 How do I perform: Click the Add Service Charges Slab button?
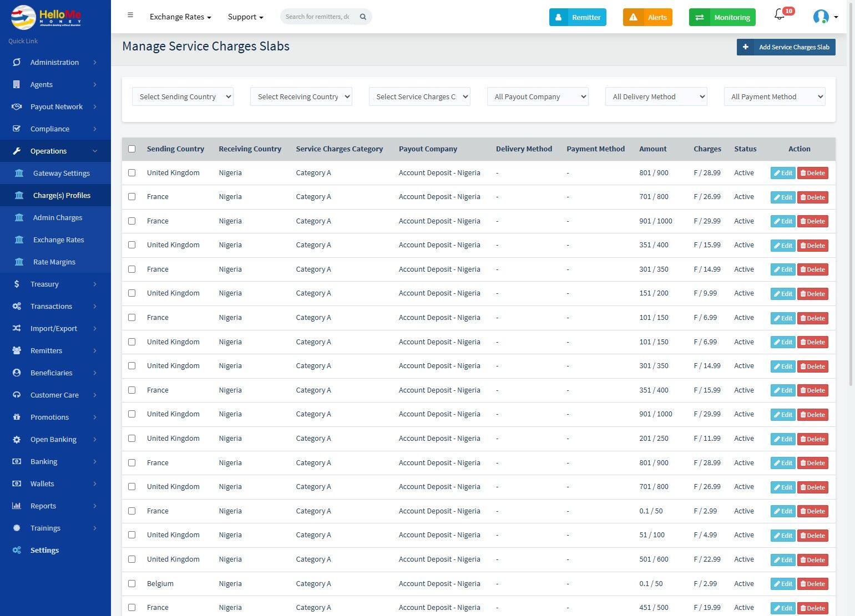[786, 47]
